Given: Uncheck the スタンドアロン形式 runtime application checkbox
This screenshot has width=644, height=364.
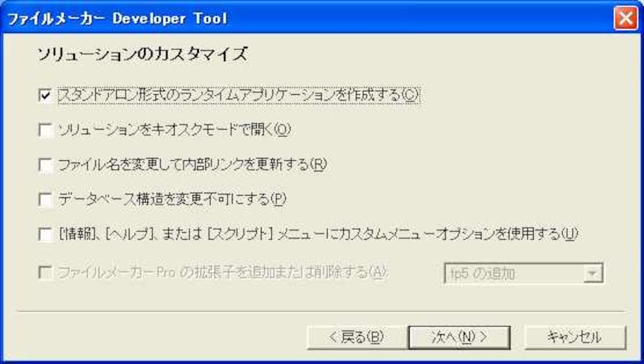Looking at the screenshot, I should [45, 95].
